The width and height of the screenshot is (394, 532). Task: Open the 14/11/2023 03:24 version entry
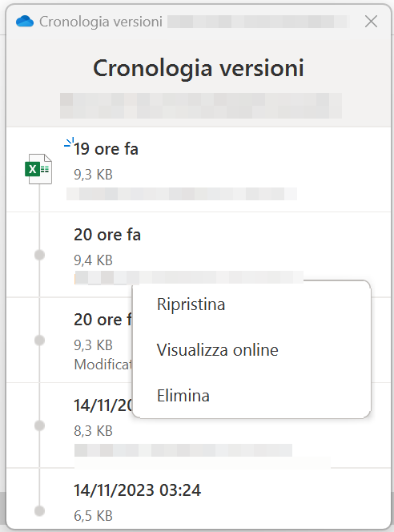[199, 498]
